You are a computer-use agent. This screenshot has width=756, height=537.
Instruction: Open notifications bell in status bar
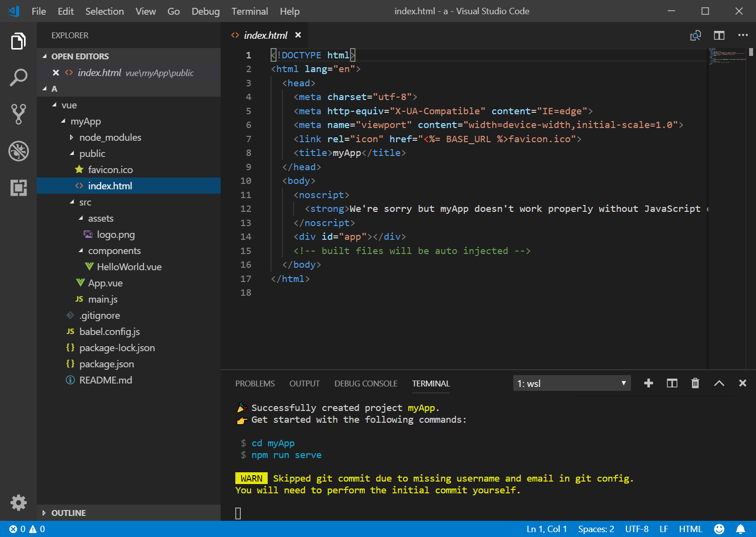click(740, 529)
